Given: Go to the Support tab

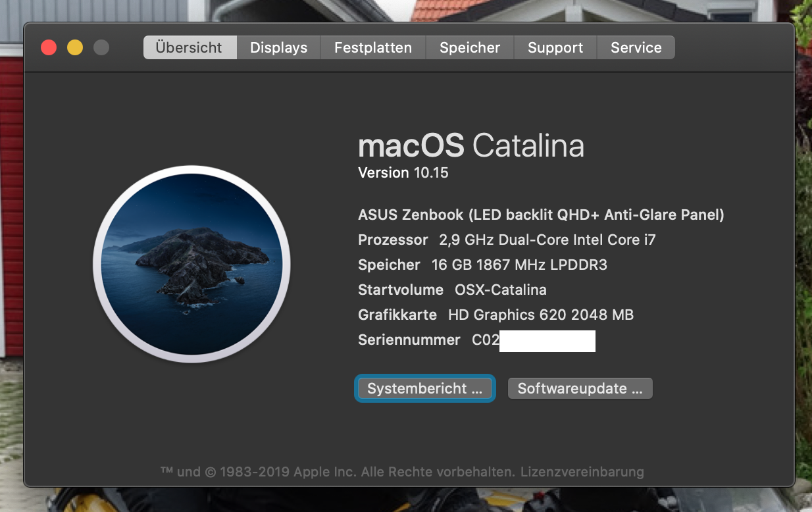Looking at the screenshot, I should (x=555, y=47).
